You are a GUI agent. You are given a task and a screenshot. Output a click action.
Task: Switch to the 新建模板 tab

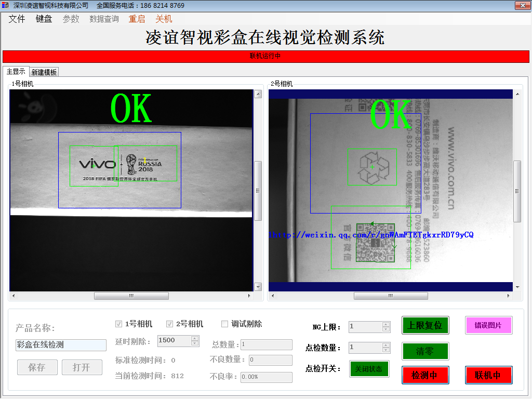(x=44, y=72)
